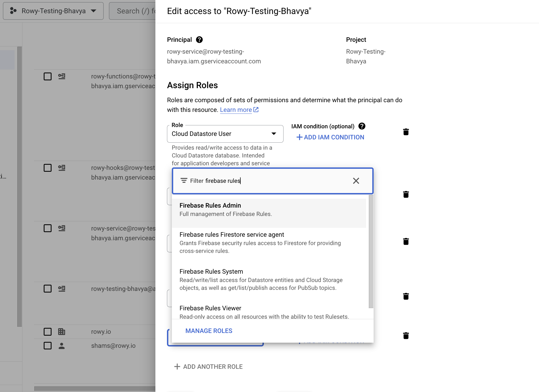
Task: Delete the Cloud Datastore User role
Action: 406,132
